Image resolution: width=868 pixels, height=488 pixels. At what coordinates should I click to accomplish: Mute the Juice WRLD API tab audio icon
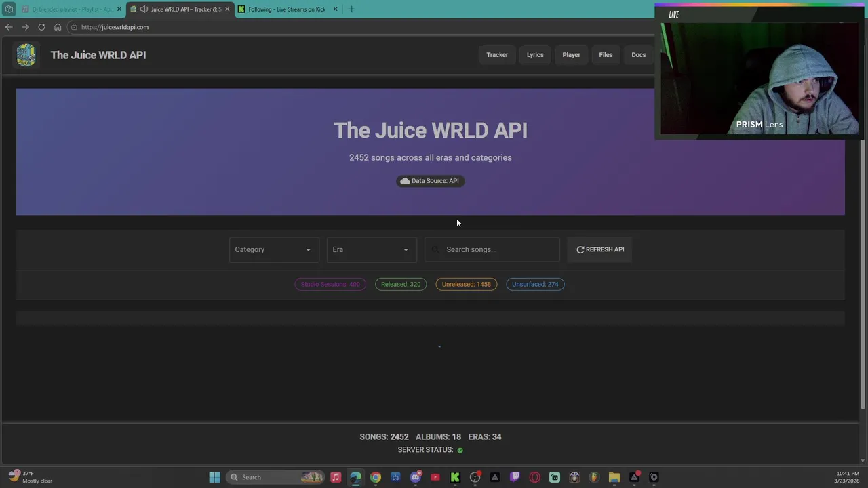pos(144,9)
